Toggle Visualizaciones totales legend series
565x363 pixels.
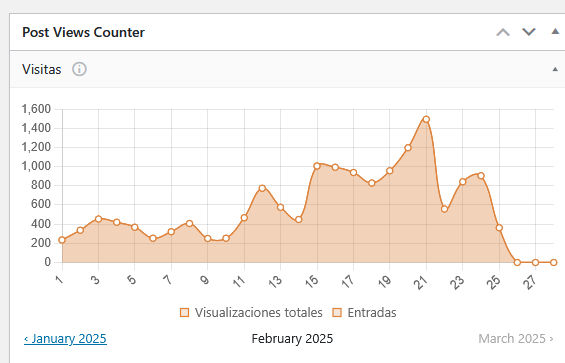pos(251,313)
